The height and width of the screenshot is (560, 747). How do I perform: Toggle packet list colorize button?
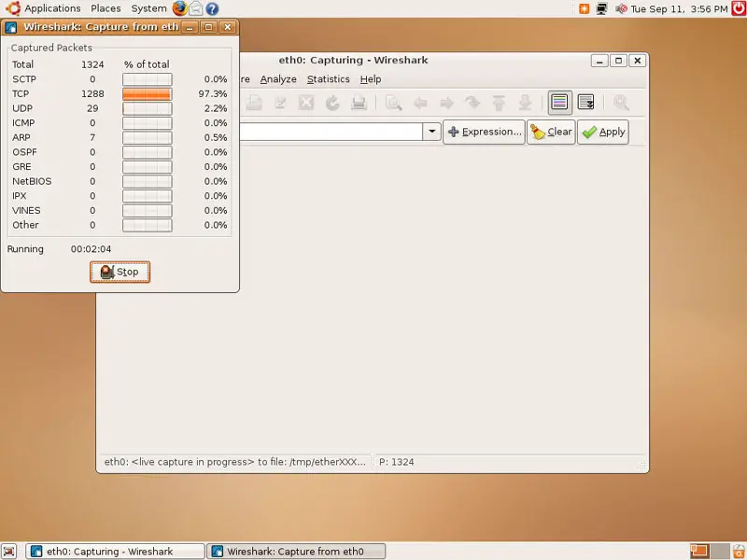[x=559, y=103]
